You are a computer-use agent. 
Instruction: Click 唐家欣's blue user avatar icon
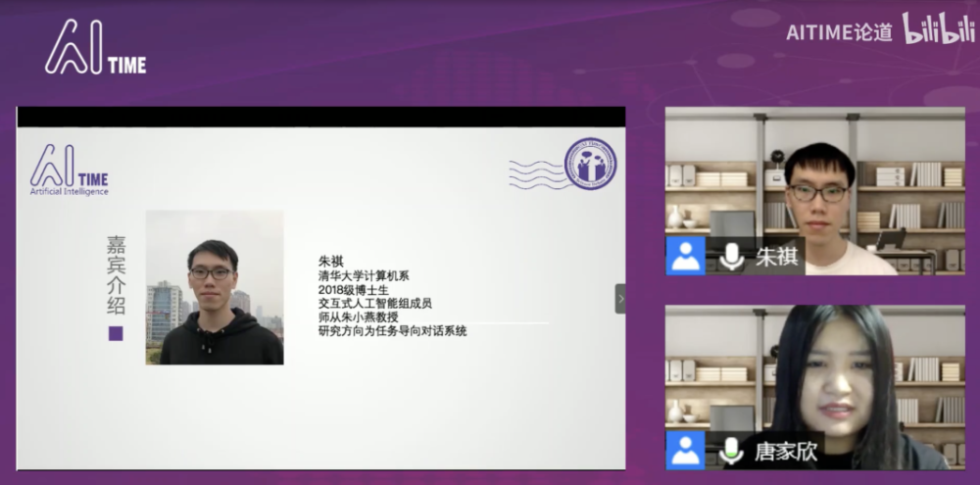[686, 450]
